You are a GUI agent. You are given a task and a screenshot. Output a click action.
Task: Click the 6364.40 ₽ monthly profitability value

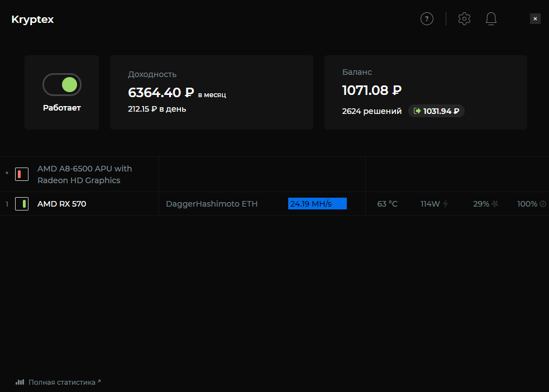click(161, 92)
